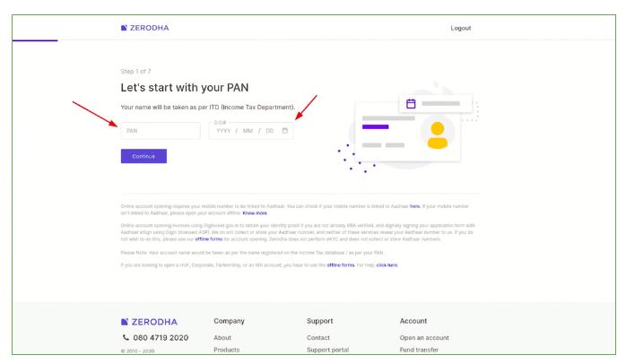Click the YYYY year field of DOB
The width and height of the screenshot is (626, 364).
tap(224, 131)
